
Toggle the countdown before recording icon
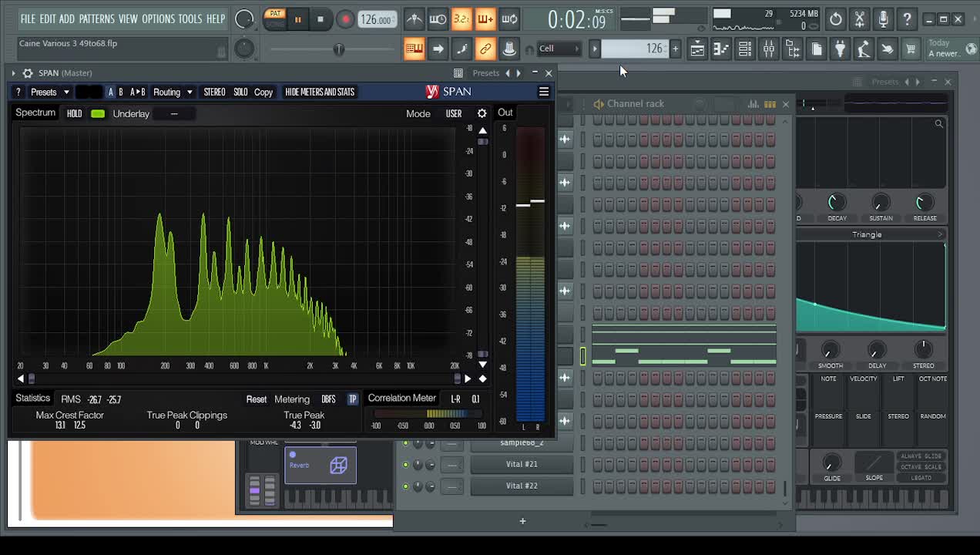(x=461, y=19)
